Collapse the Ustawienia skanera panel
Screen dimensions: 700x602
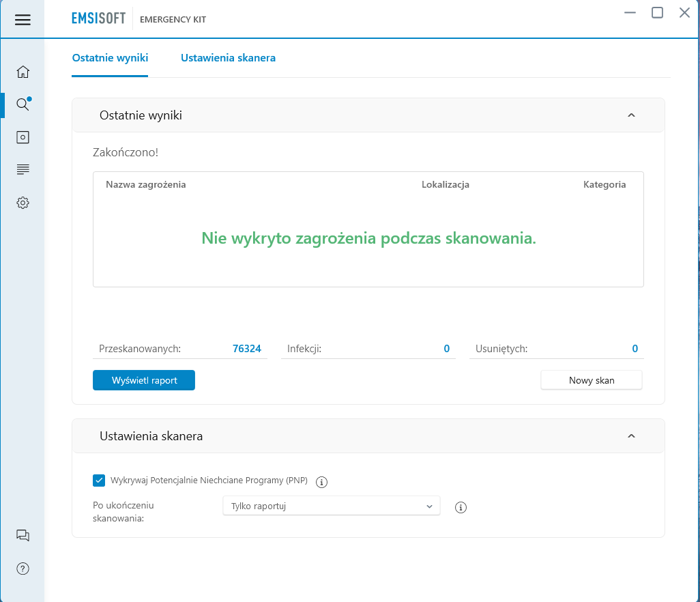click(631, 436)
